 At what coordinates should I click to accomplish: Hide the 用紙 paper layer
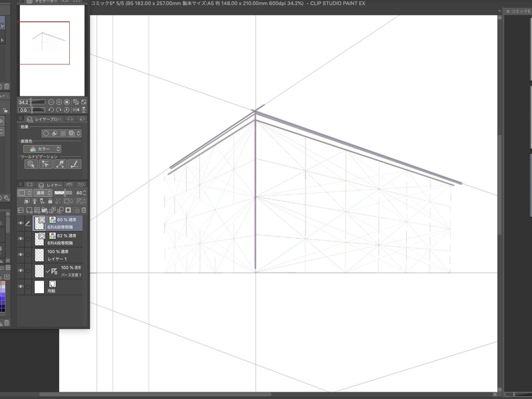[x=21, y=287]
